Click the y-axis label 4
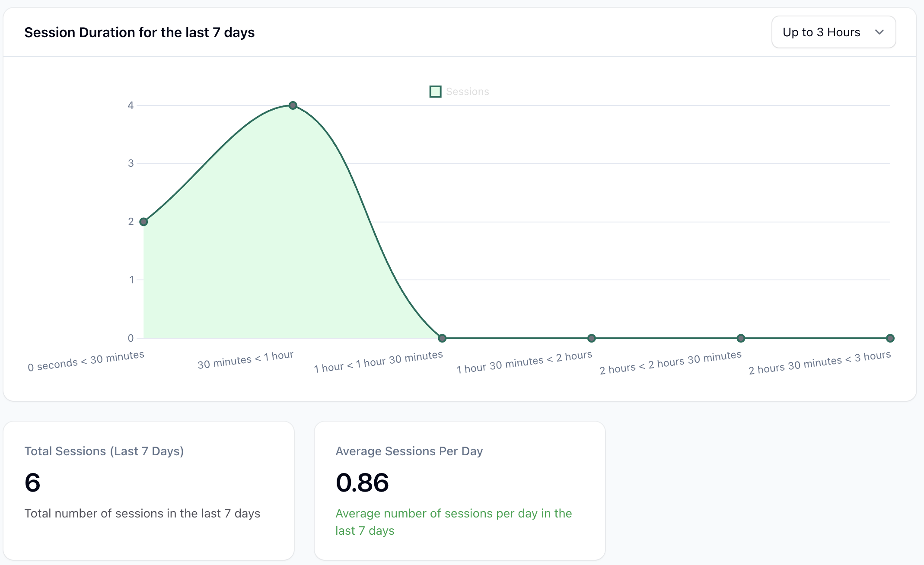The height and width of the screenshot is (565, 924). point(131,105)
